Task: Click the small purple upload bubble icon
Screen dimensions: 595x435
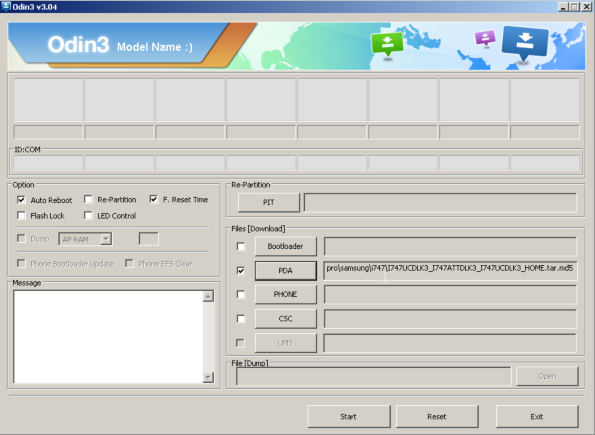Action: 485,38
